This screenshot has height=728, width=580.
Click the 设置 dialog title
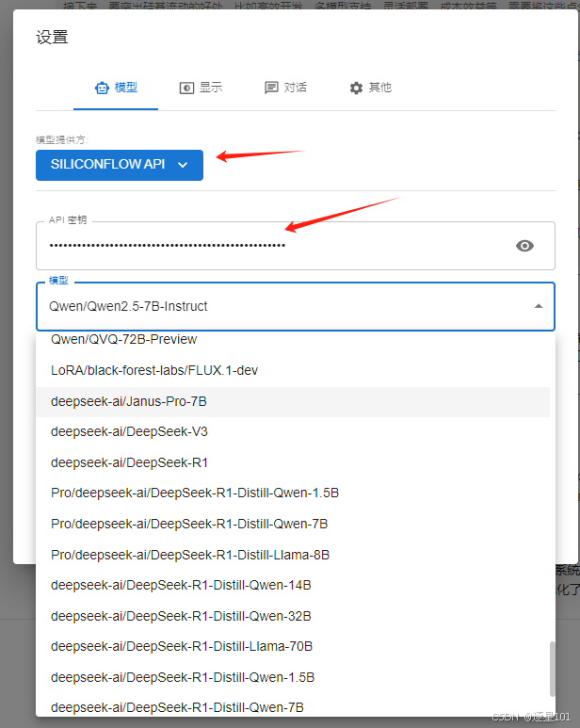tap(52, 37)
